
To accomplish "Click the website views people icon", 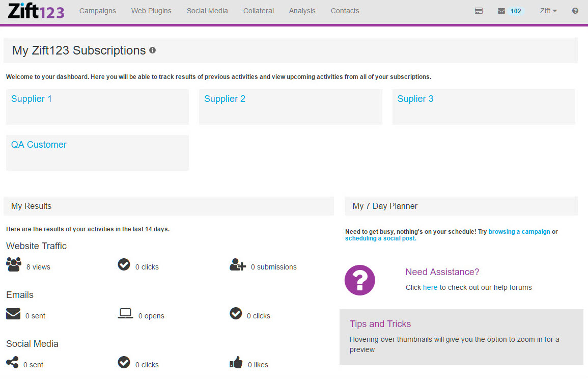I will pyautogui.click(x=14, y=264).
